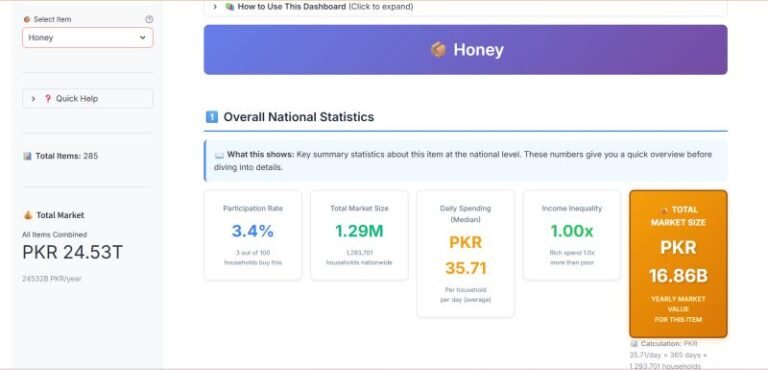The width and height of the screenshot is (768, 370).
Task: Select the Income Inequality 1.00x card
Action: tap(572, 235)
